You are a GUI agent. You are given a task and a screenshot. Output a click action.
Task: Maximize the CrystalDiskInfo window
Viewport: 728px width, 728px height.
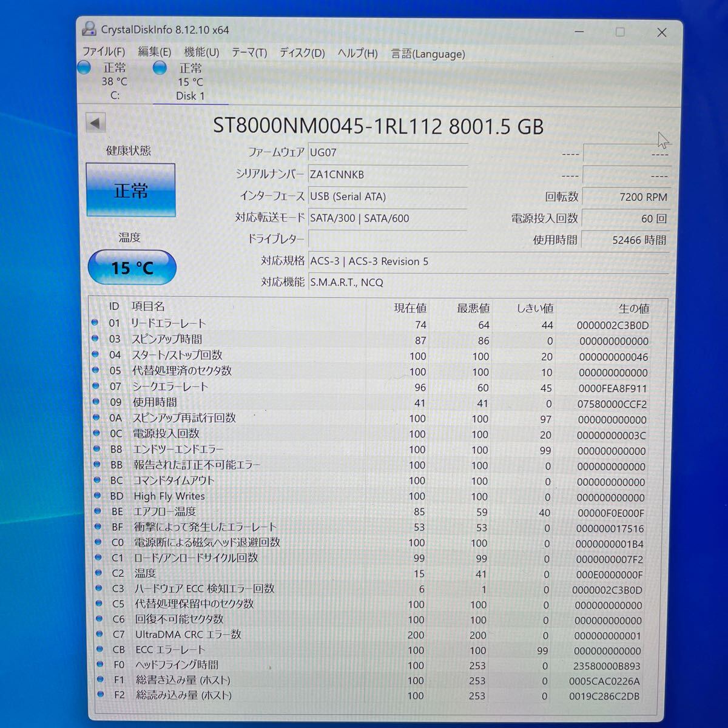click(620, 32)
